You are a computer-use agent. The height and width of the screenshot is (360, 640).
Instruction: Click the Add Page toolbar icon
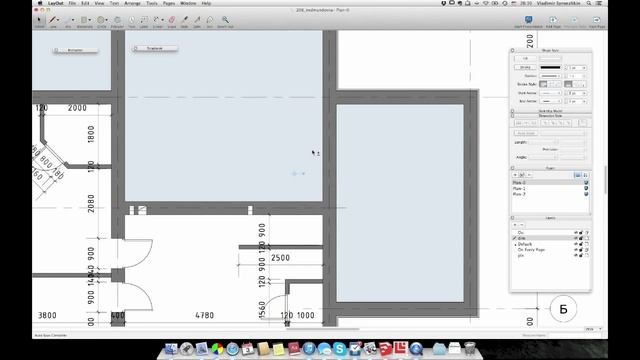(x=553, y=20)
